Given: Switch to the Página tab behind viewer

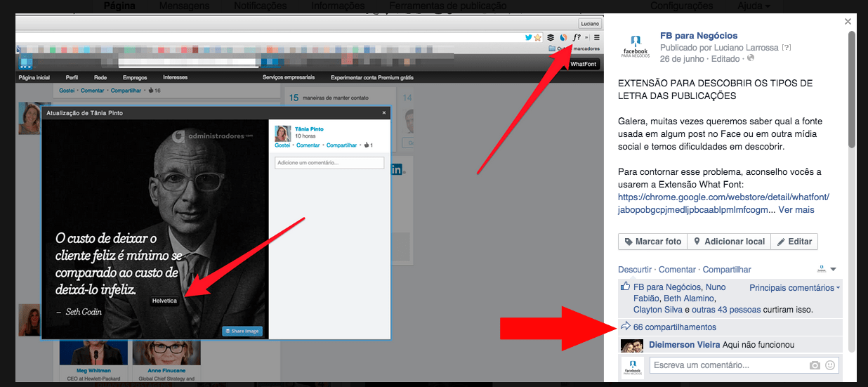Looking at the screenshot, I should click(119, 6).
